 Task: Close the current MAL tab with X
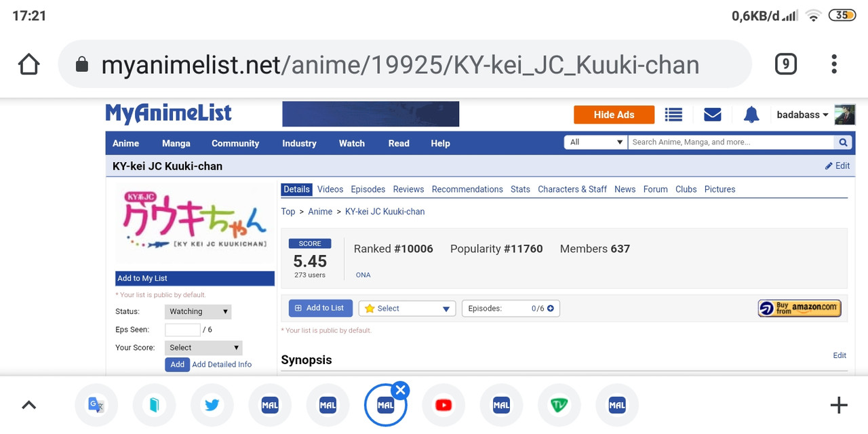tap(401, 390)
